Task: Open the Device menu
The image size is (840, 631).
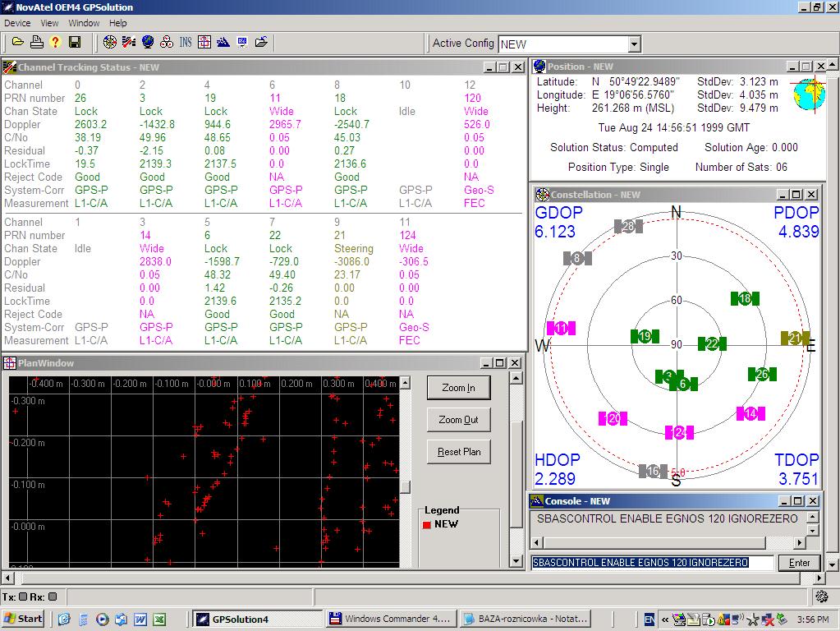Action: pos(17,23)
